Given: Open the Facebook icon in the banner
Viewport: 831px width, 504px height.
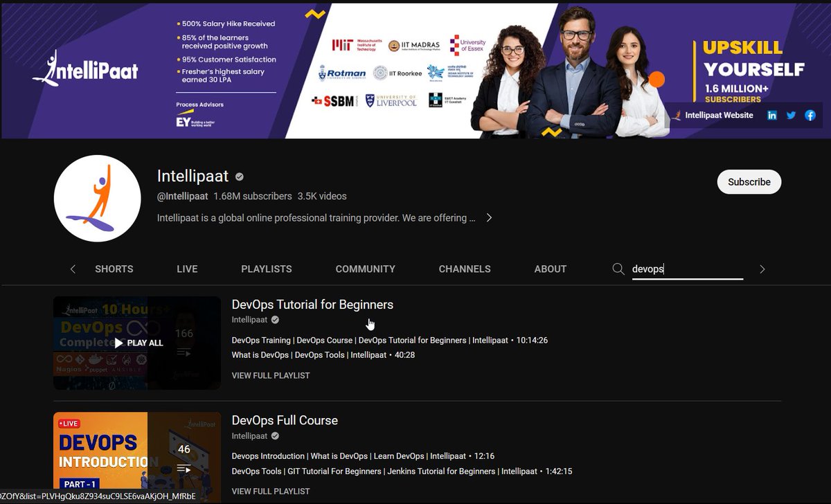Looking at the screenshot, I should pyautogui.click(x=810, y=116).
